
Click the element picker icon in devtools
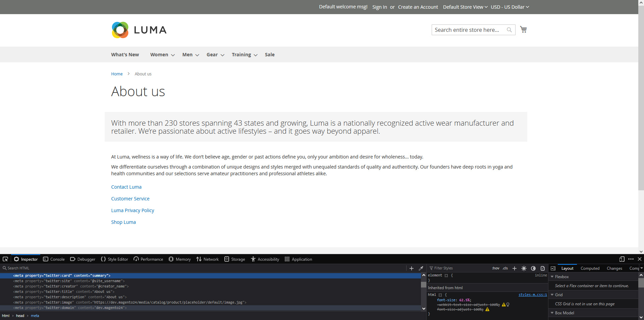tap(5, 259)
